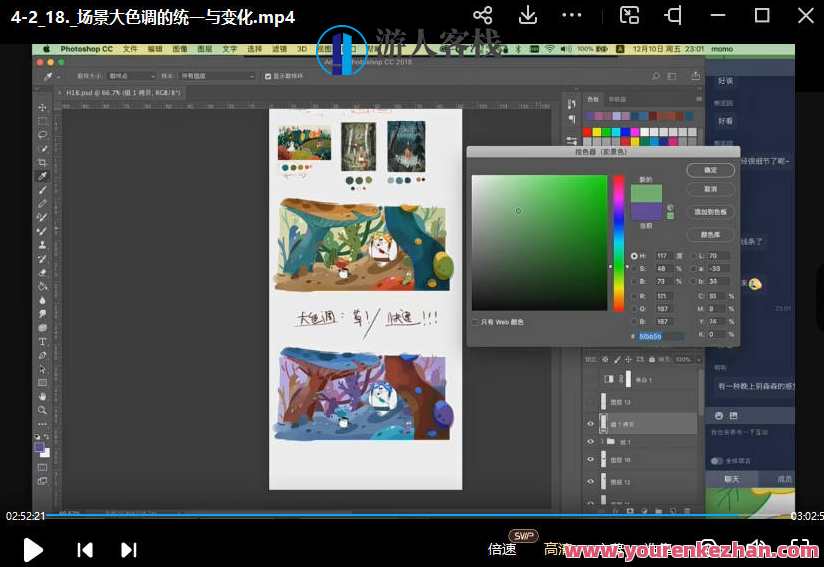Image resolution: width=824 pixels, height=567 pixels.
Task: Open the Photoshop CC menu
Action: tap(86, 49)
